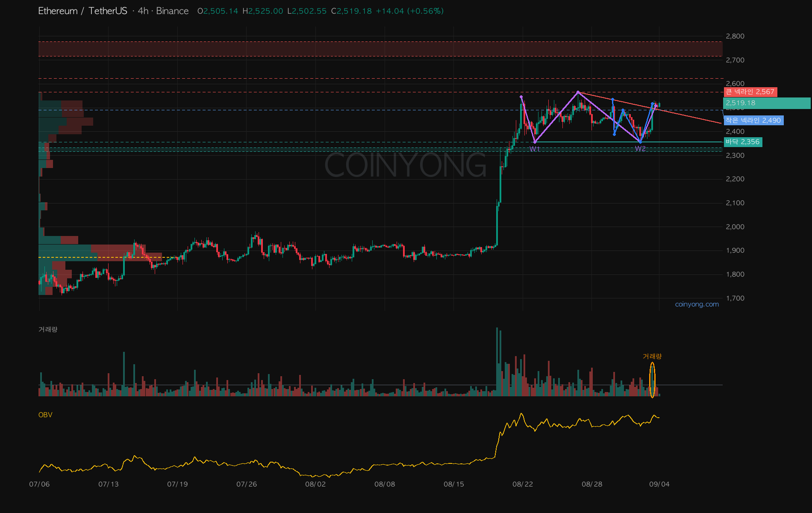
Task: Click the W1 pattern marker label
Action: click(x=535, y=149)
